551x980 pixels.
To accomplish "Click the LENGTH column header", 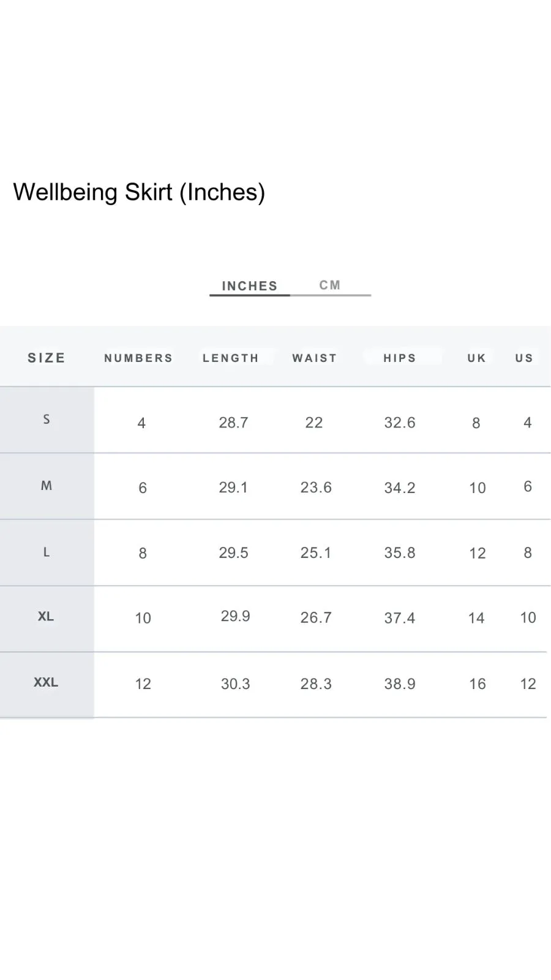I will [231, 358].
